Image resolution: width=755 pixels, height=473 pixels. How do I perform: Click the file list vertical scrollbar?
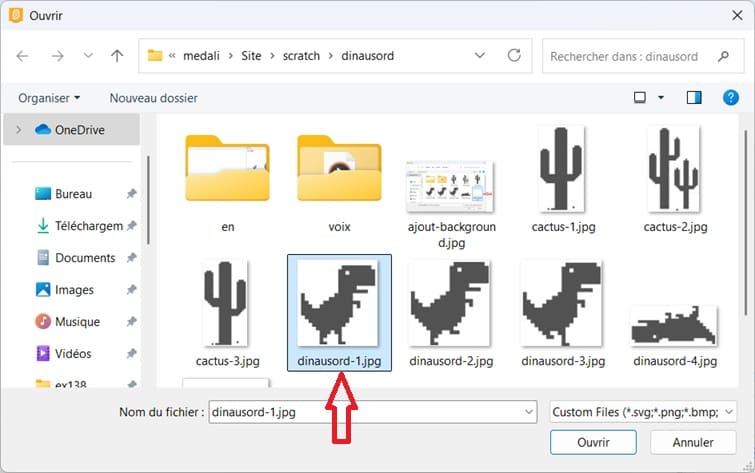click(x=745, y=222)
